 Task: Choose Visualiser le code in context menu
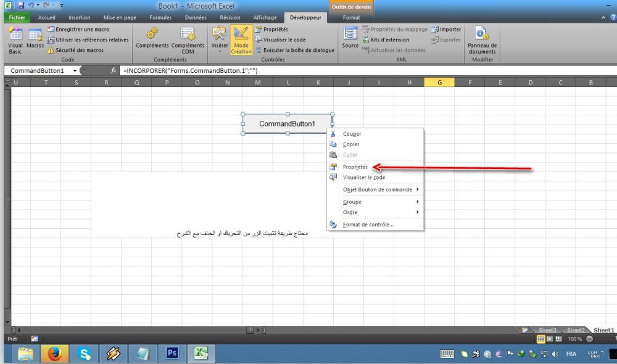coord(375,178)
